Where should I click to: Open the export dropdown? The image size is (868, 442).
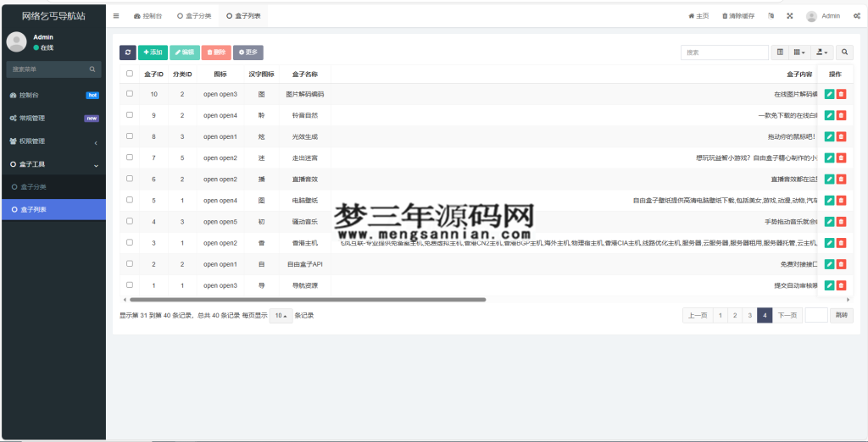pyautogui.click(x=822, y=52)
